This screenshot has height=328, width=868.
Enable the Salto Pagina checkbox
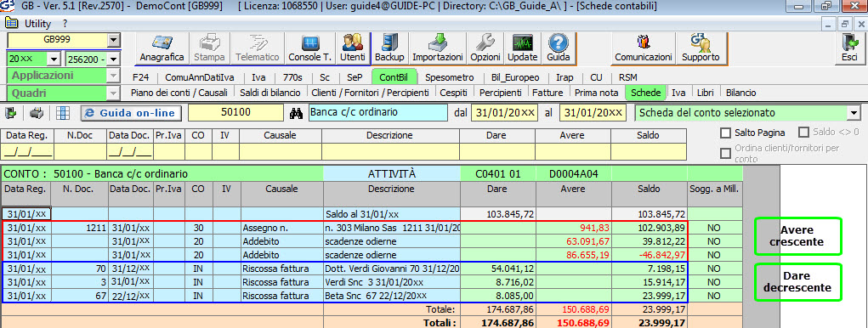click(725, 133)
